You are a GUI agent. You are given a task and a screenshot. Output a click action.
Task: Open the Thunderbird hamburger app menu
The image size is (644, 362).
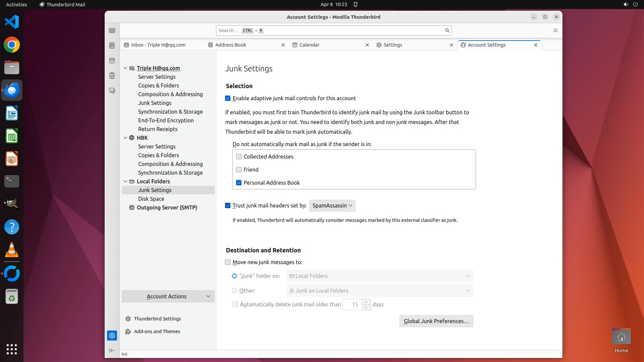coord(555,31)
